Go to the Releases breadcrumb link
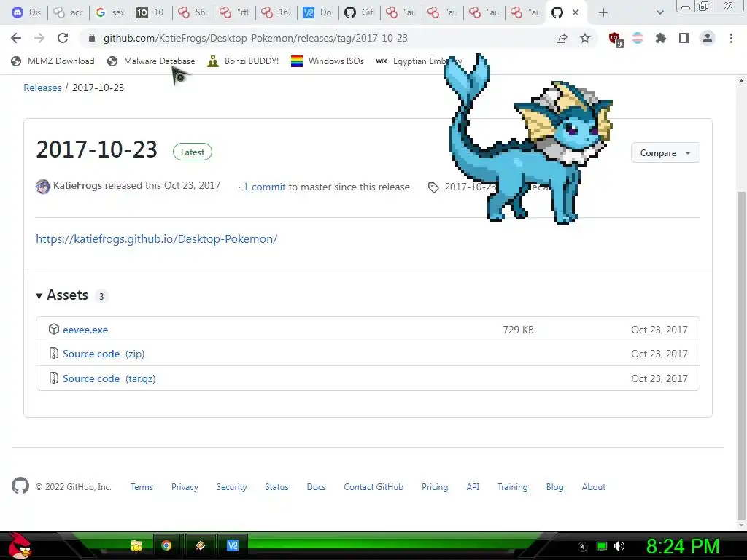 [x=42, y=87]
